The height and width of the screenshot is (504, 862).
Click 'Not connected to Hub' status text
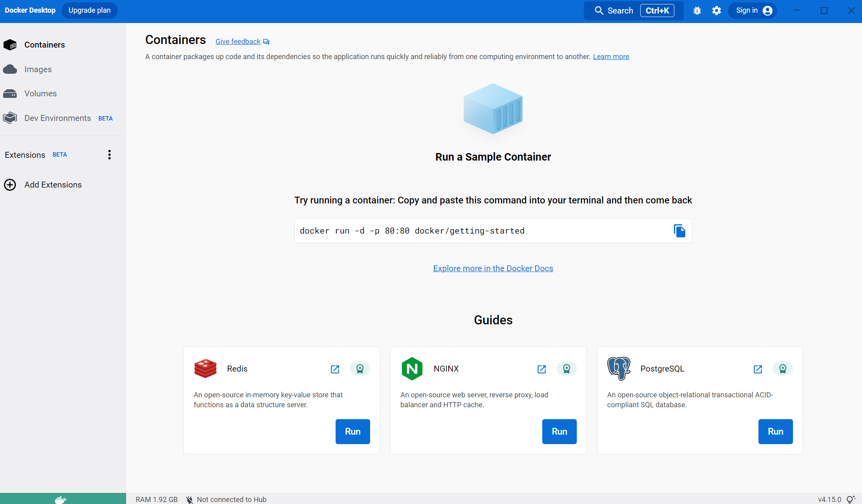[x=232, y=500]
